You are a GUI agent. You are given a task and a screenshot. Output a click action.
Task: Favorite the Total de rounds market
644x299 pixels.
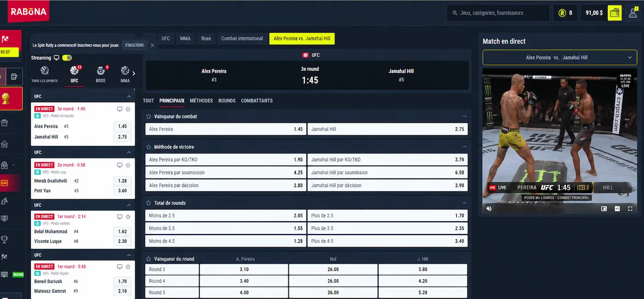[x=149, y=203]
